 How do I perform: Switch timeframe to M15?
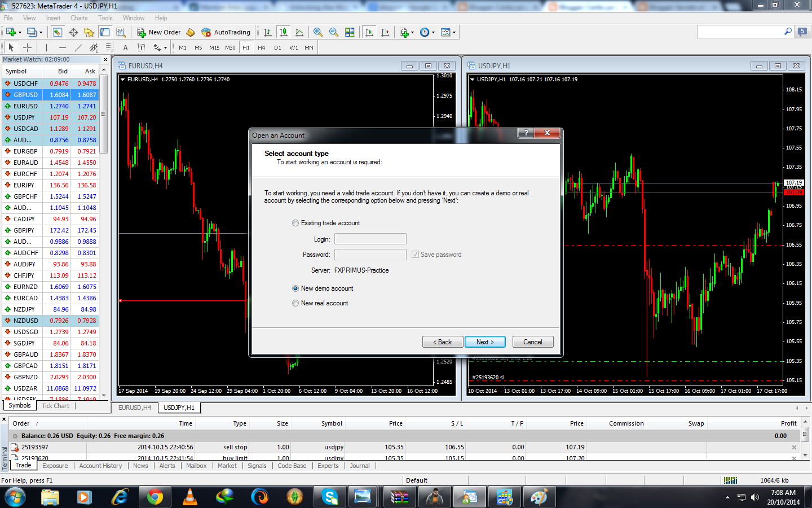[x=214, y=47]
